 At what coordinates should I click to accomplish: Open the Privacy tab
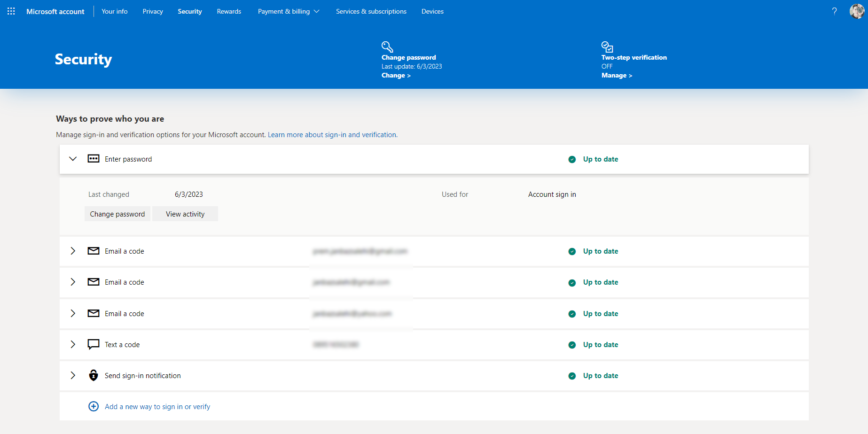[153, 11]
